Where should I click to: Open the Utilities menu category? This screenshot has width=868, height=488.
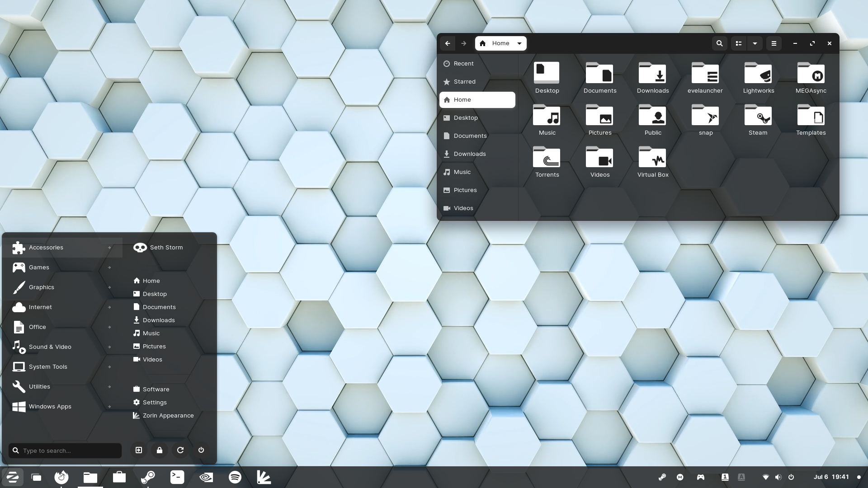[x=62, y=387]
